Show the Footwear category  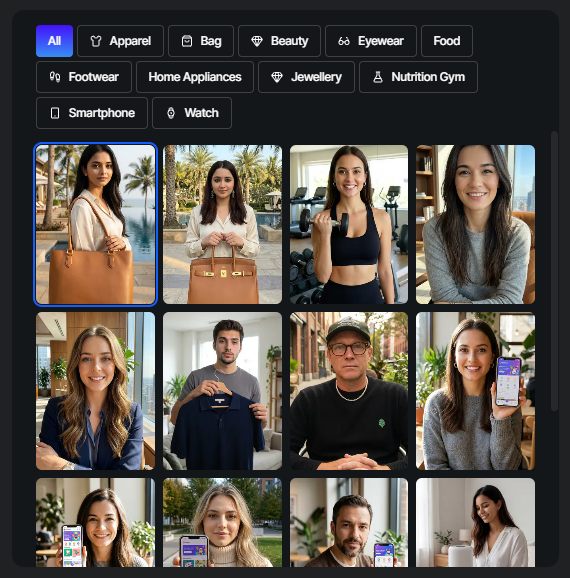pyautogui.click(x=84, y=77)
